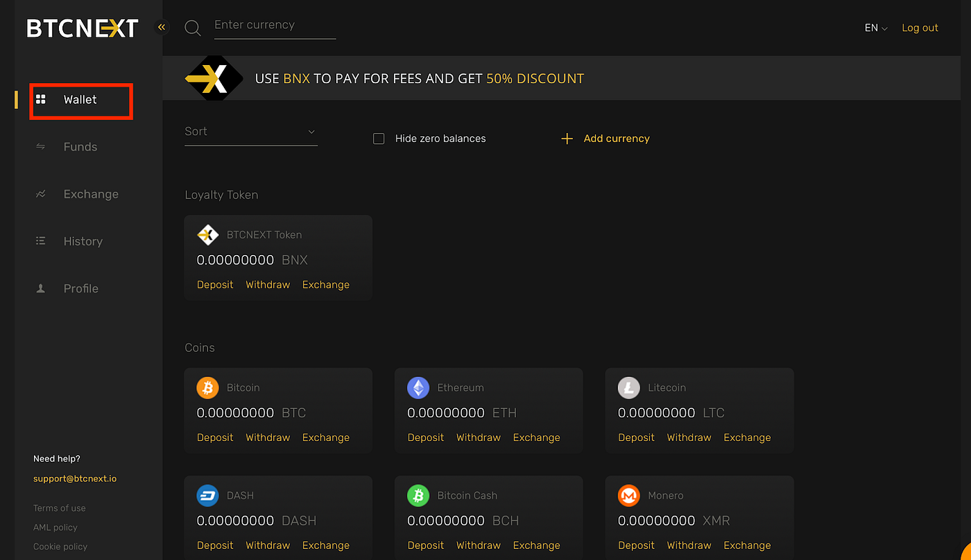The width and height of the screenshot is (971, 560).
Task: Click Exchange on the Litecoin card
Action: 747,437
